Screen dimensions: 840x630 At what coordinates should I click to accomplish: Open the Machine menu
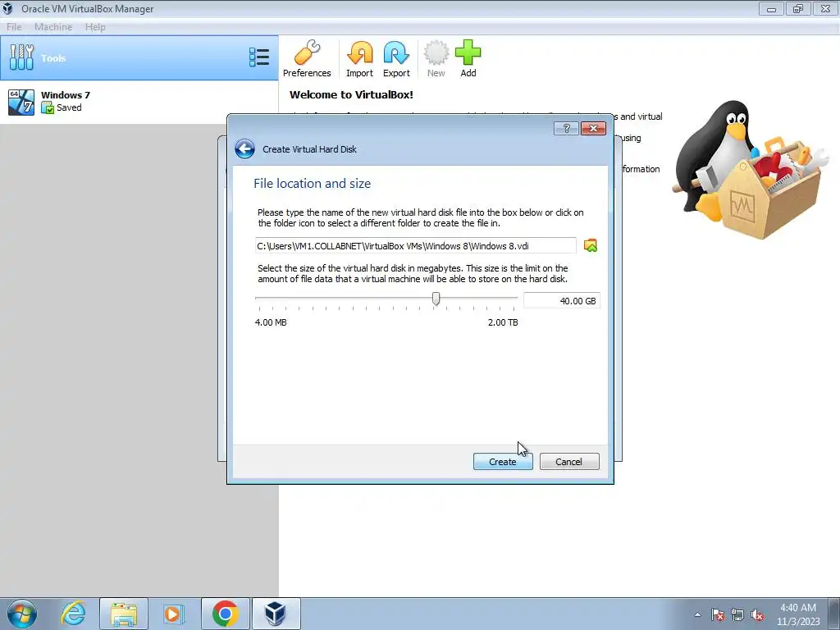click(53, 27)
